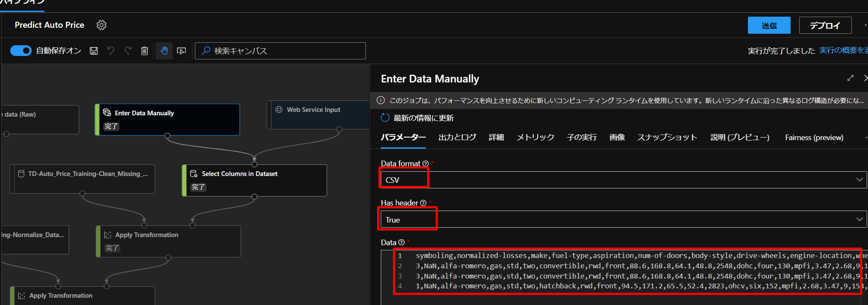Screen dimensions: 868x305
Task: Select the hand pan tool
Action: pos(164,51)
